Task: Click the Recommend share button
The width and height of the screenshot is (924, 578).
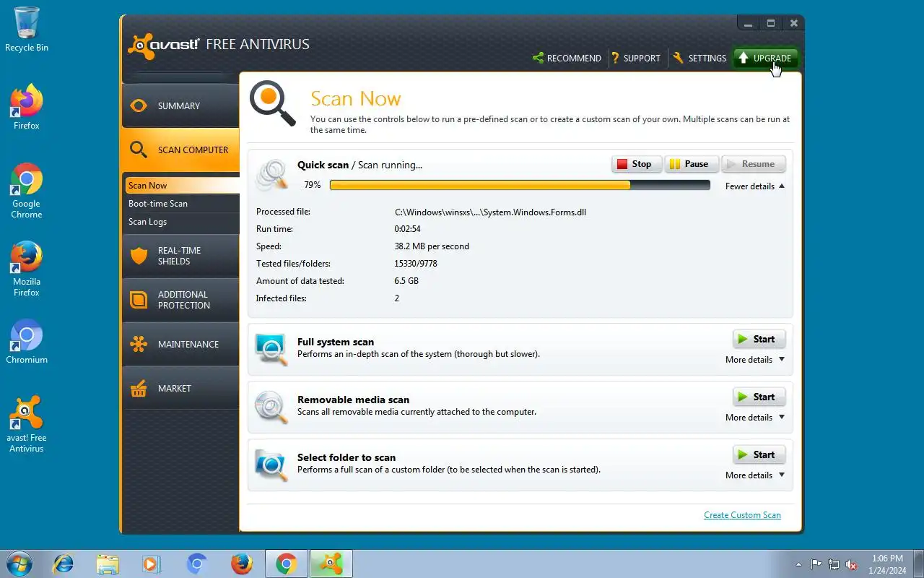Action: tap(567, 58)
